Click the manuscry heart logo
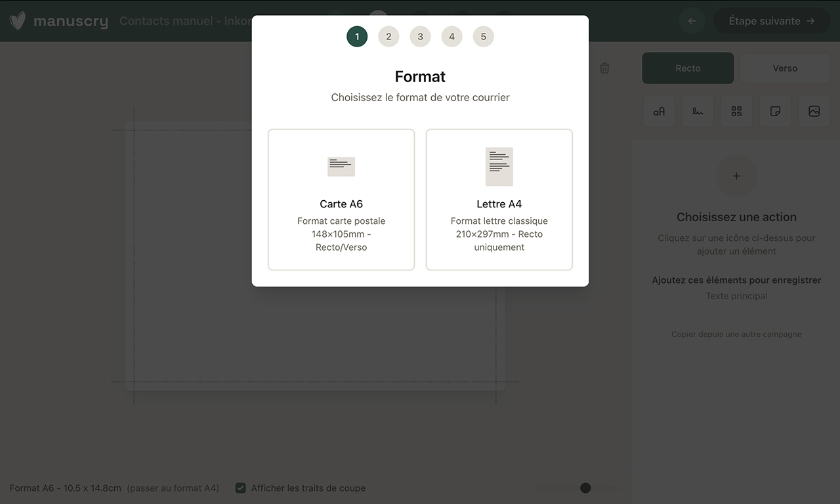The image size is (840, 504). [18, 21]
